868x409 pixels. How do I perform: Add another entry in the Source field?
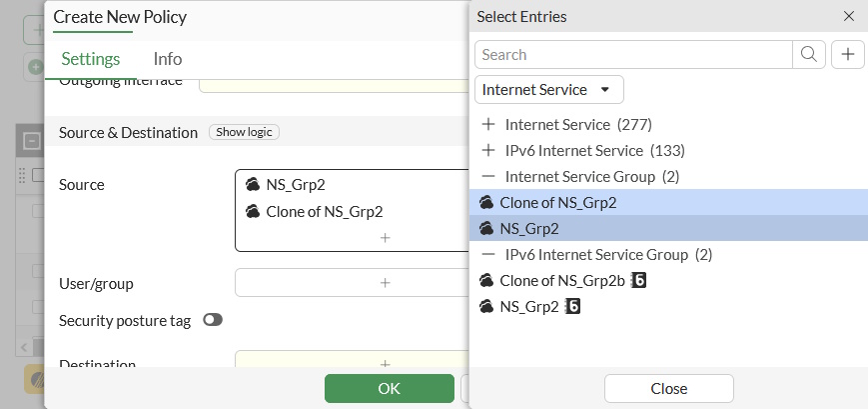click(385, 238)
